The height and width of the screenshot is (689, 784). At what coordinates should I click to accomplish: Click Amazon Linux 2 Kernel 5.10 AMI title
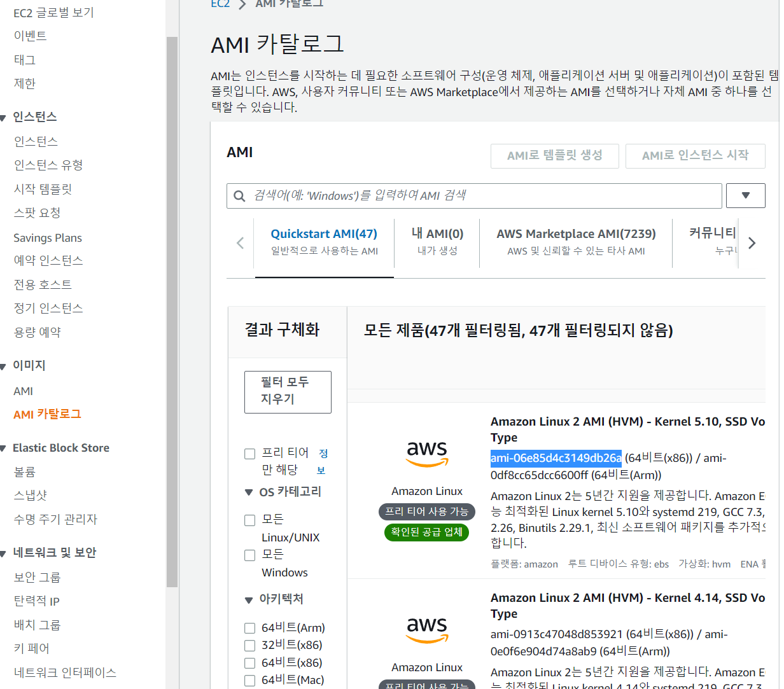627,429
